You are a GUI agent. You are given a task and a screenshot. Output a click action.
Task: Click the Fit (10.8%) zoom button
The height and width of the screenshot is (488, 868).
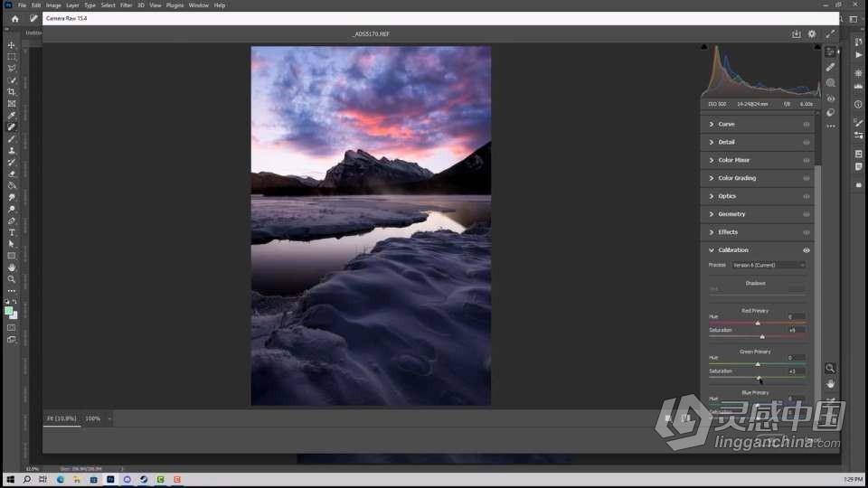pyautogui.click(x=62, y=418)
